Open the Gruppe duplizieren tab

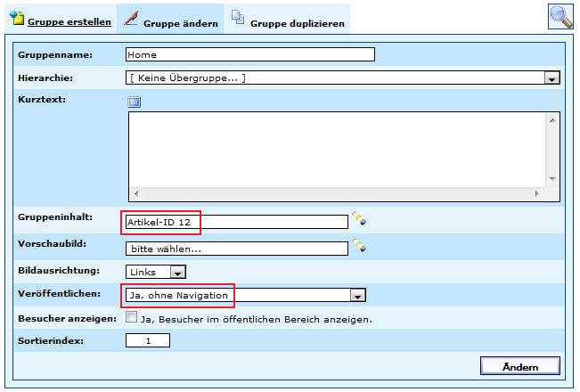(287, 22)
